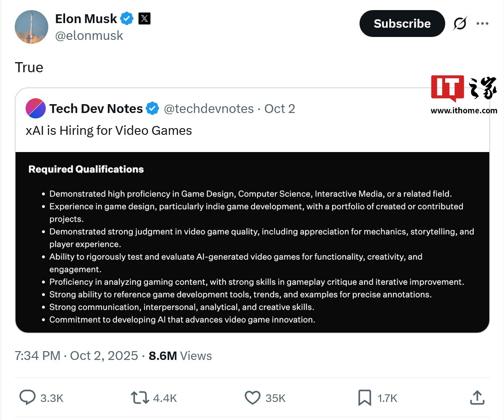
Task: Visit the @techdevnotes profile handle
Action: 208,109
